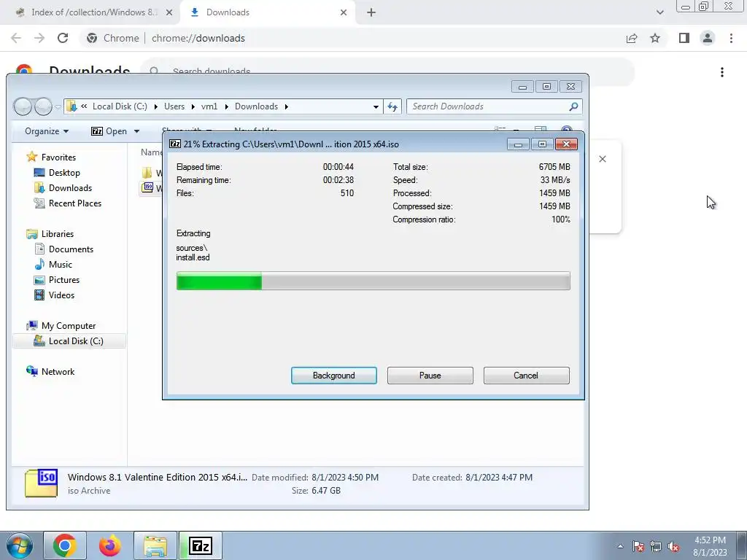This screenshot has width=747, height=560.
Task: Open the Windows Start menu
Action: (x=20, y=545)
